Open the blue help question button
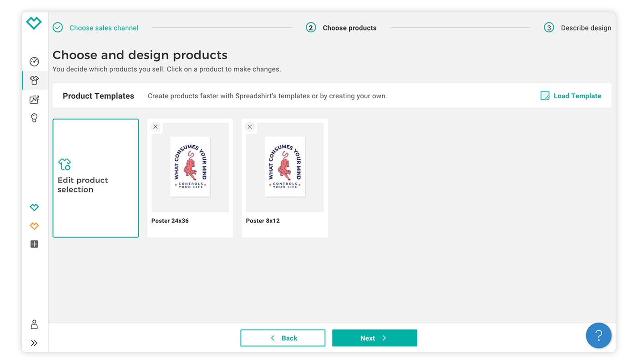The height and width of the screenshot is (364, 637). pyautogui.click(x=598, y=336)
